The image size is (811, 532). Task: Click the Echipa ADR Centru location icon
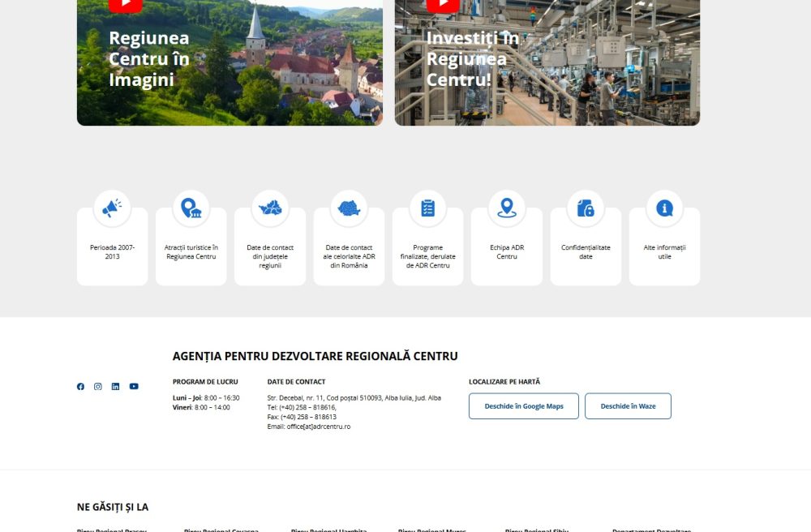pyautogui.click(x=507, y=208)
